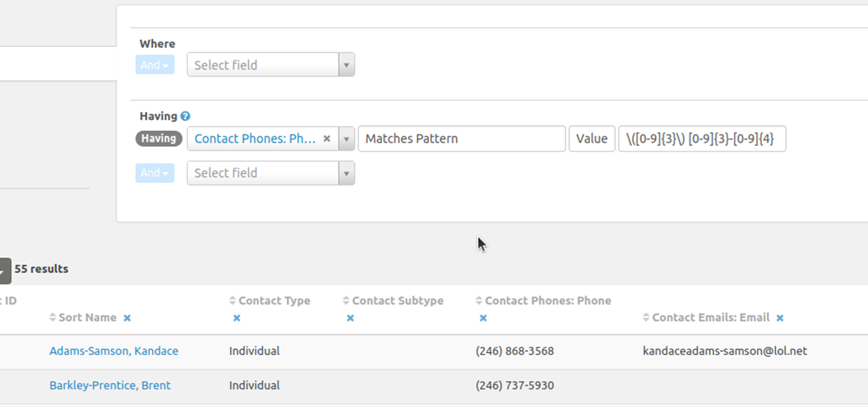Edit the phone regex pattern field
This screenshot has width=868, height=407.
click(x=702, y=139)
